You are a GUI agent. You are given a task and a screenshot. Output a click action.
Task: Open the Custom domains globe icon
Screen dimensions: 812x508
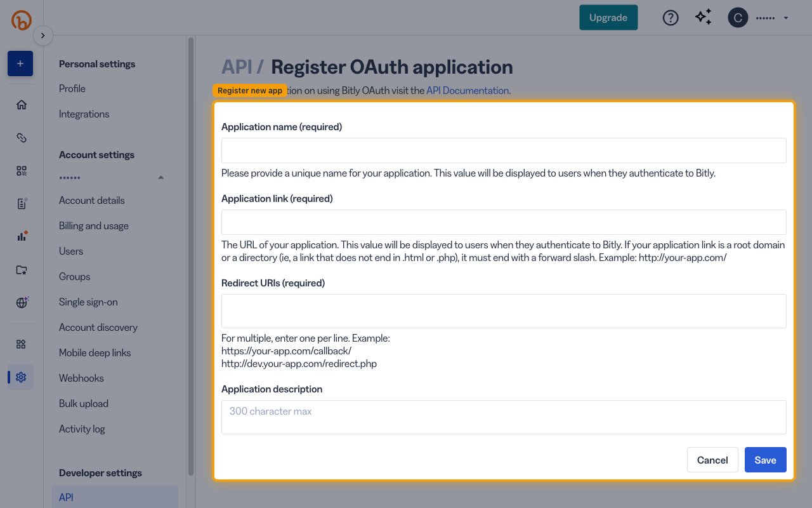tap(22, 303)
